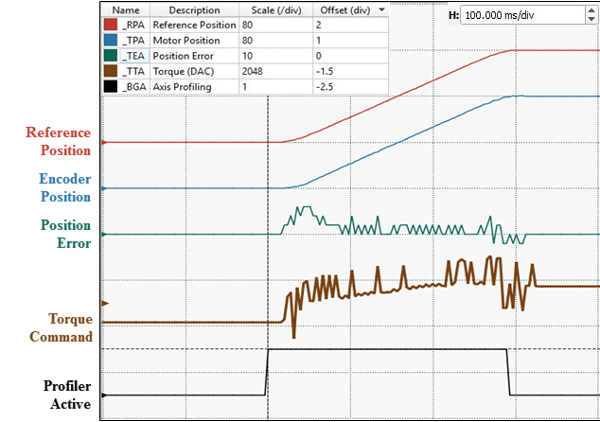The image size is (600, 422).
Task: Click the brown Torque trace offset marker
Action: coord(104,302)
